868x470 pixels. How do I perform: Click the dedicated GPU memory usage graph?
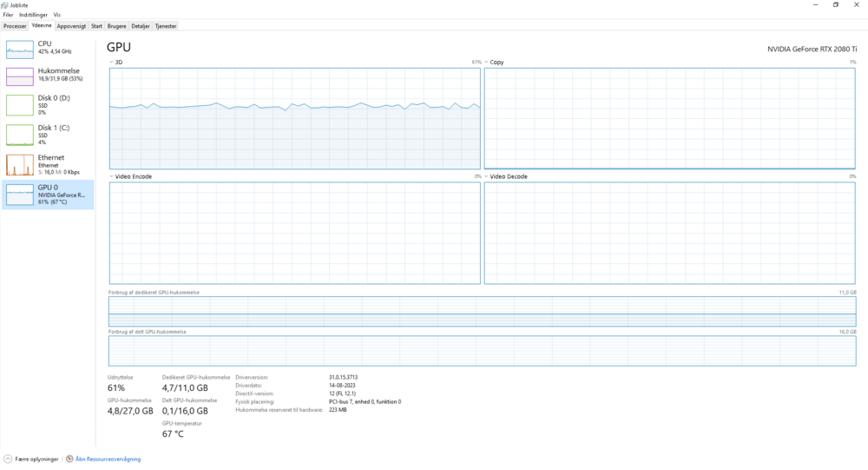pos(482,312)
